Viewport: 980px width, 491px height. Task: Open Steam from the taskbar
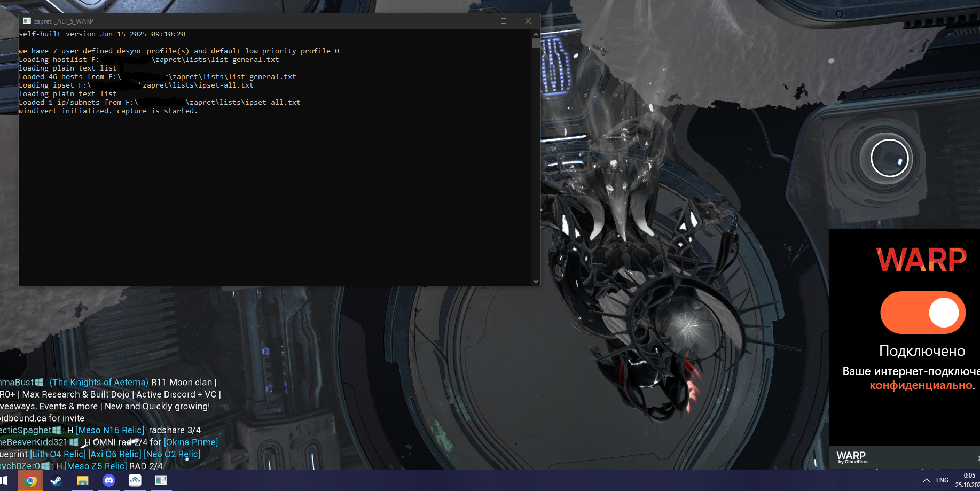tap(56, 480)
